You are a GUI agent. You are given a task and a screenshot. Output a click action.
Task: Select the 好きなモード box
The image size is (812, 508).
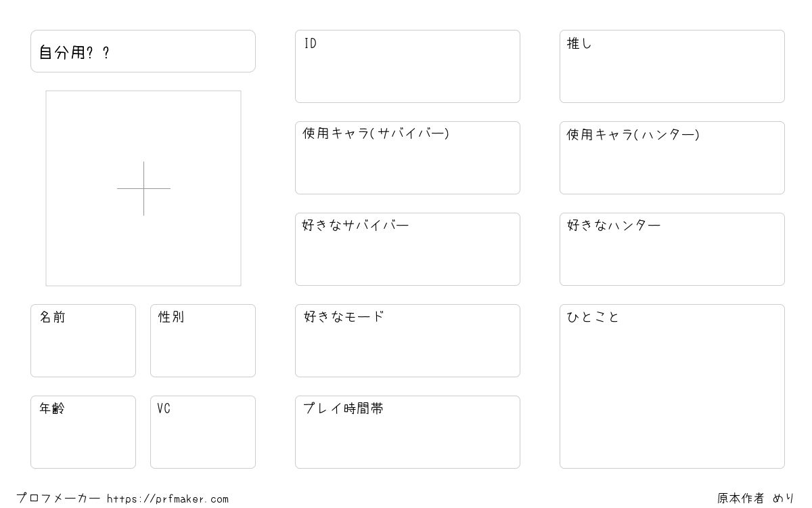click(x=407, y=341)
